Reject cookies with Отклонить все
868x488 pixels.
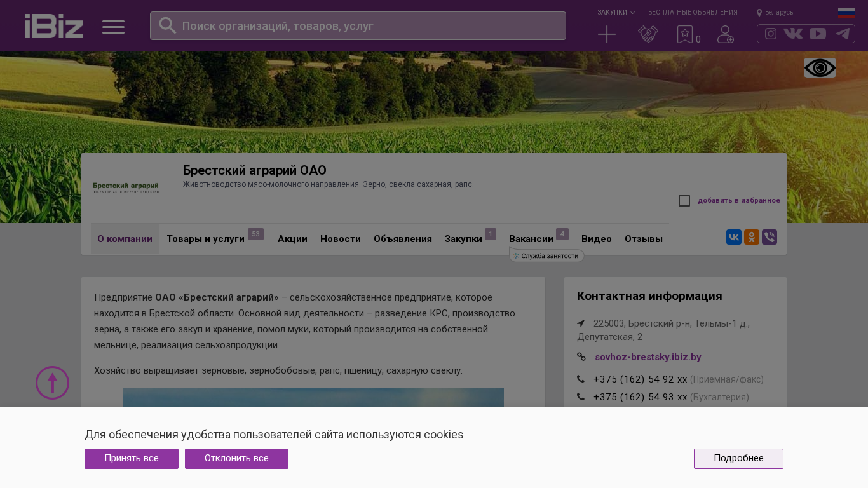click(236, 459)
